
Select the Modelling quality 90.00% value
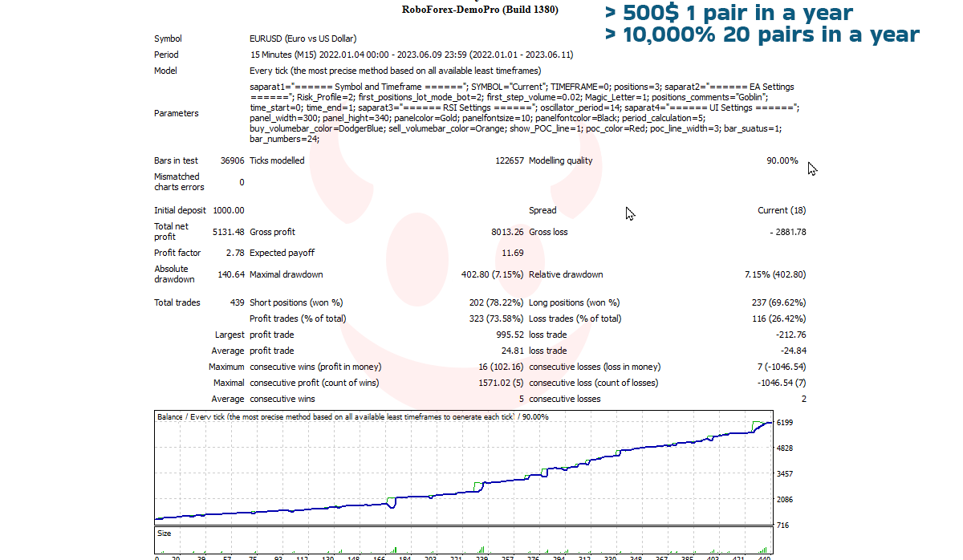pos(782,160)
